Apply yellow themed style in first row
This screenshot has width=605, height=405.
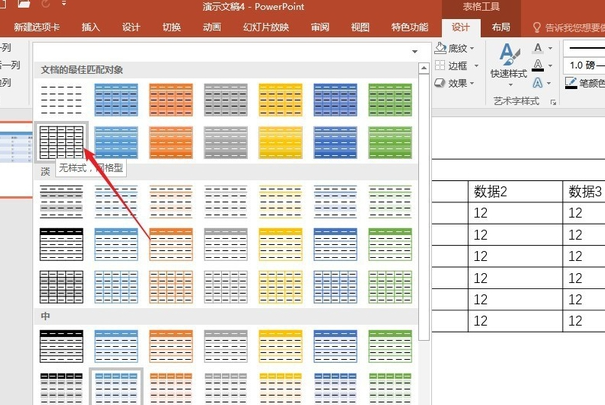(x=281, y=100)
